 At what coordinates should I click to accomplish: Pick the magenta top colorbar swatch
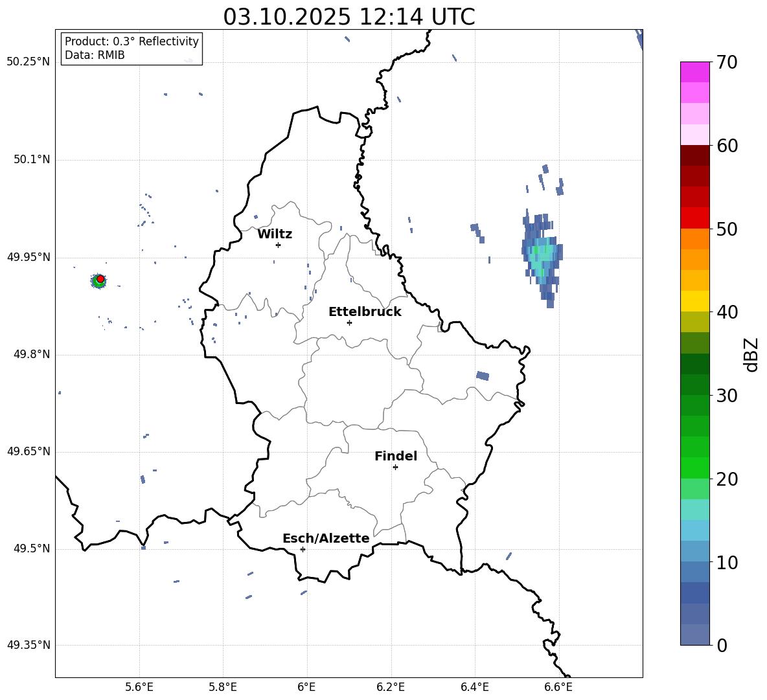694,73
